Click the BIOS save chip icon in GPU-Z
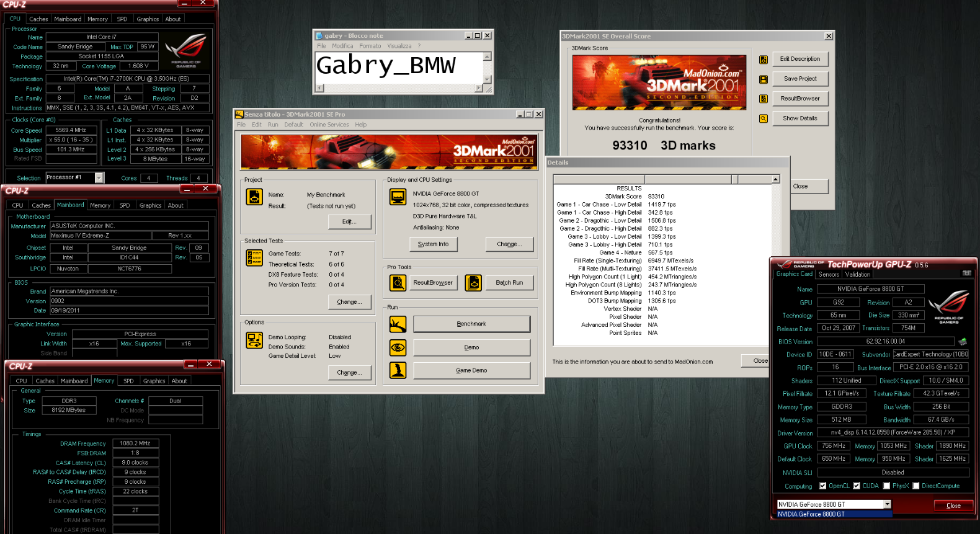 pyautogui.click(x=963, y=341)
